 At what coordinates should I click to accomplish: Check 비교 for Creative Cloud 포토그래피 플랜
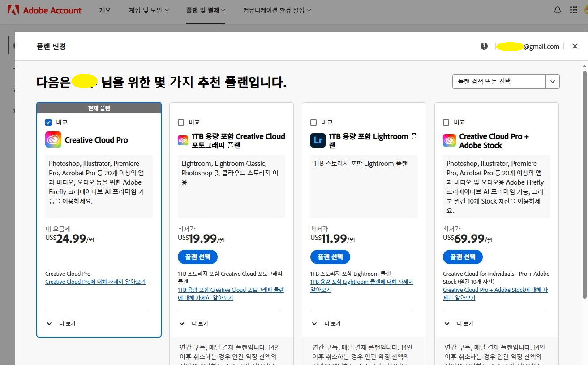tap(181, 122)
